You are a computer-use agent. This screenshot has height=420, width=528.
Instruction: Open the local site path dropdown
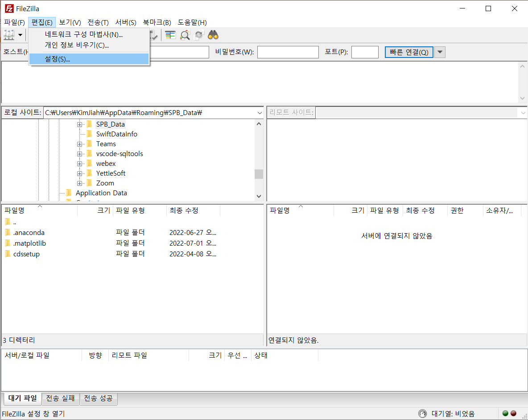260,113
